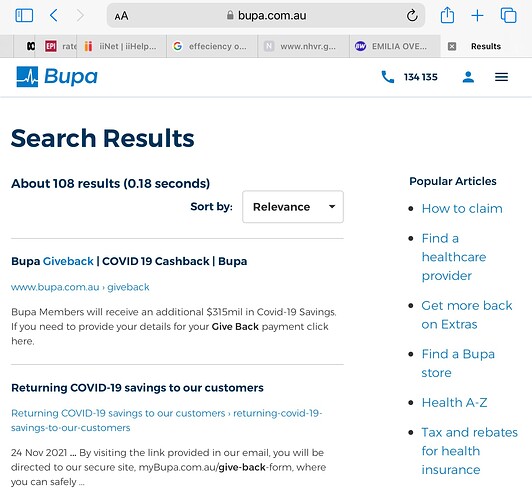532x500 pixels.
Task: Call Bupa via the phone icon
Action: (388, 77)
